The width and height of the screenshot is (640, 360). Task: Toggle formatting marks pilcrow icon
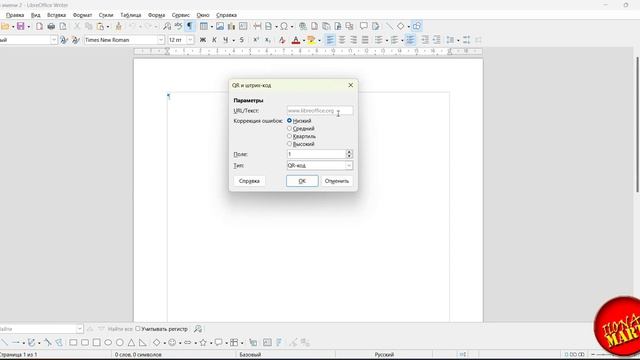pos(189,27)
